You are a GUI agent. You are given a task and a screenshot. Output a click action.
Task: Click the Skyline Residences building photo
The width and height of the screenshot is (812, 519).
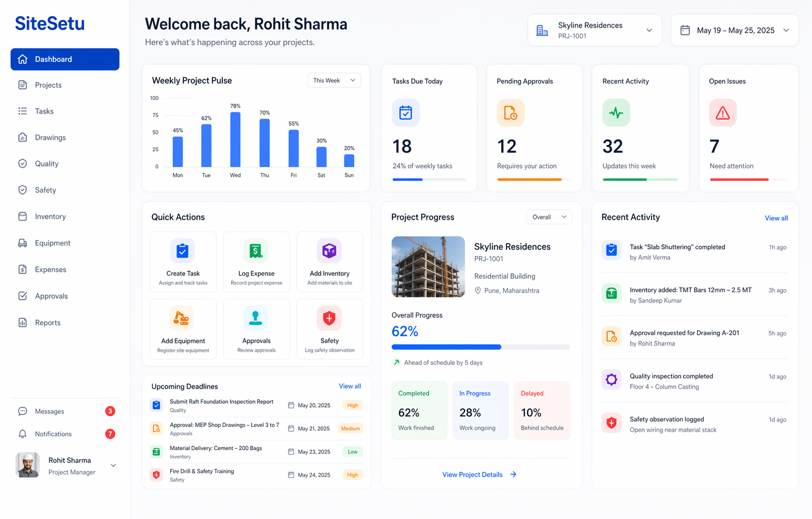(428, 267)
